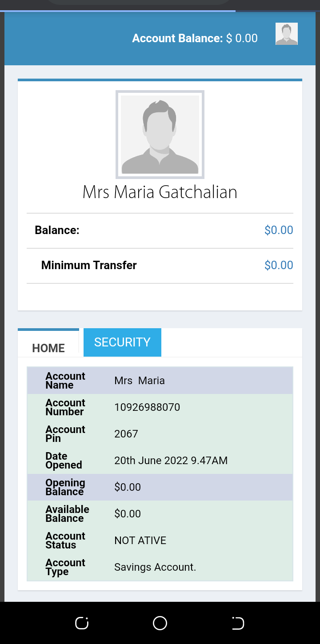This screenshot has width=320, height=644.
Task: Click the NOT ATIVE account status
Action: 140,541
